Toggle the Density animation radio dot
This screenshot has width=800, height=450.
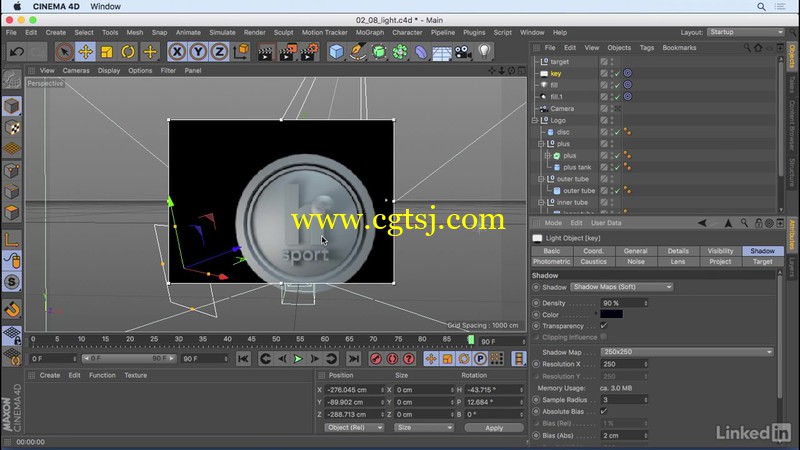536,303
